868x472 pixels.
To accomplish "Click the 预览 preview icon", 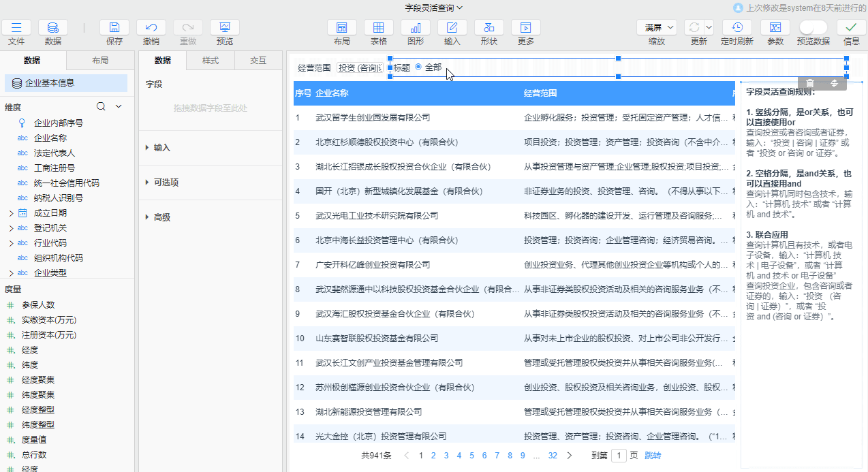I will [224, 27].
